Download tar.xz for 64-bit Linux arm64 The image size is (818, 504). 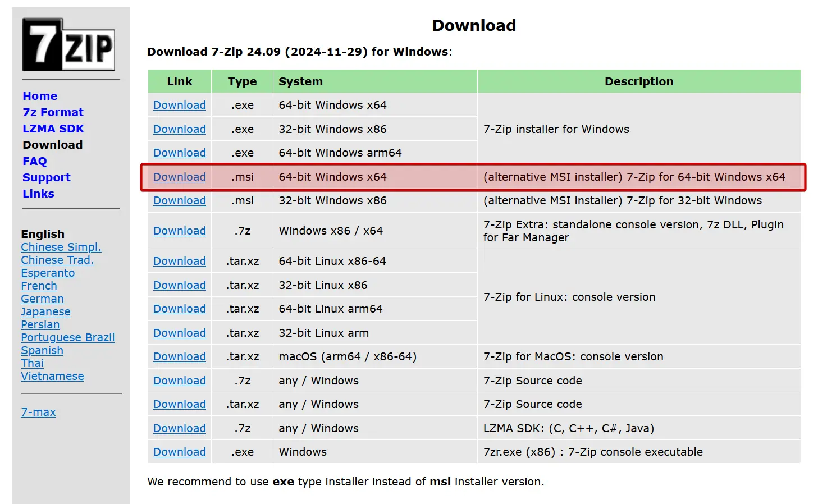pos(180,309)
